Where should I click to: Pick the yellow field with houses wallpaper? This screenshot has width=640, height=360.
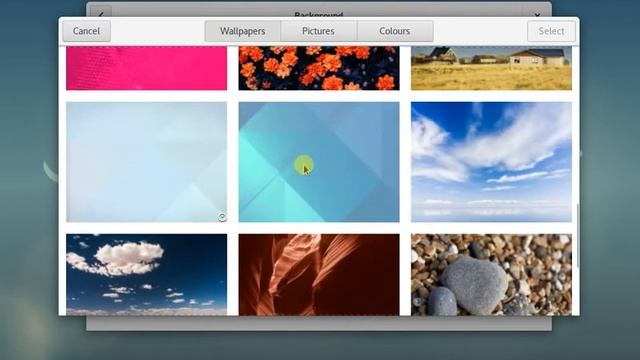pos(491,68)
